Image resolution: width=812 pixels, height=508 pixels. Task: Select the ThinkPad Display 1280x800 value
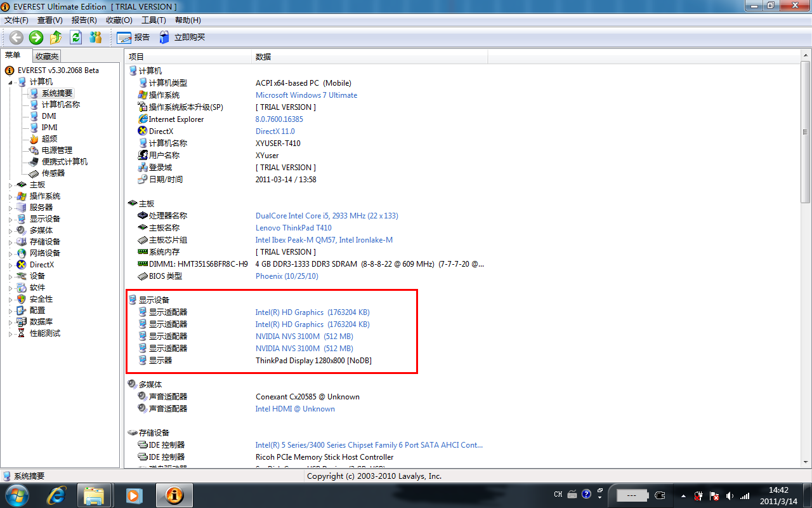click(x=313, y=361)
